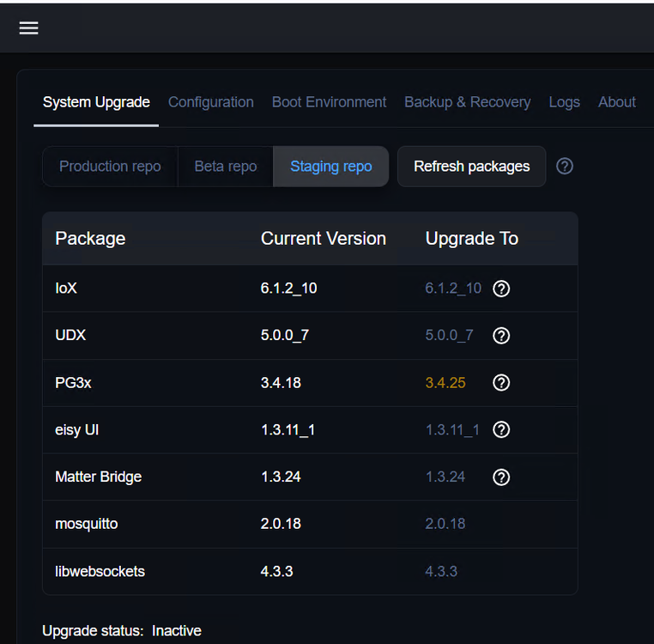This screenshot has width=654, height=644.
Task: Click the Refresh packages button
Action: [472, 166]
